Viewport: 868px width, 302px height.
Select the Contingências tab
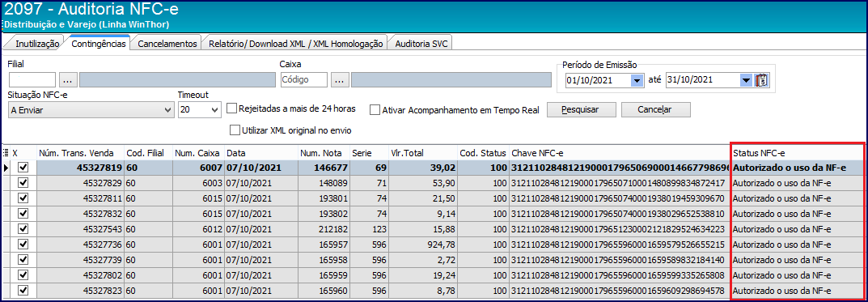[x=99, y=43]
